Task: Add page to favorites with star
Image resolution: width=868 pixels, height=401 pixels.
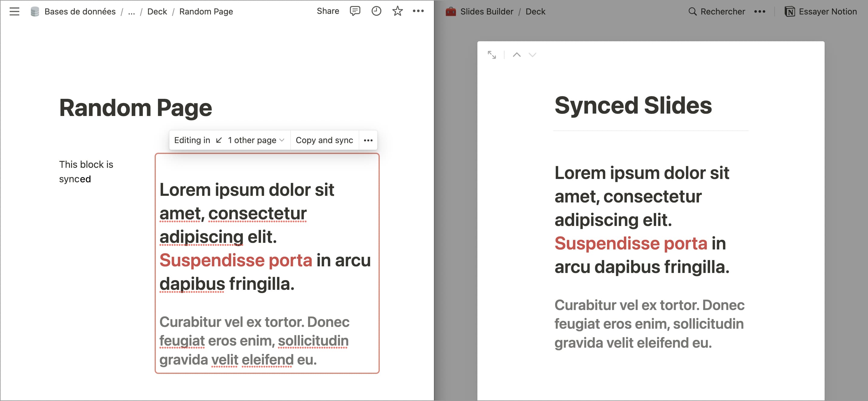Action: point(397,11)
